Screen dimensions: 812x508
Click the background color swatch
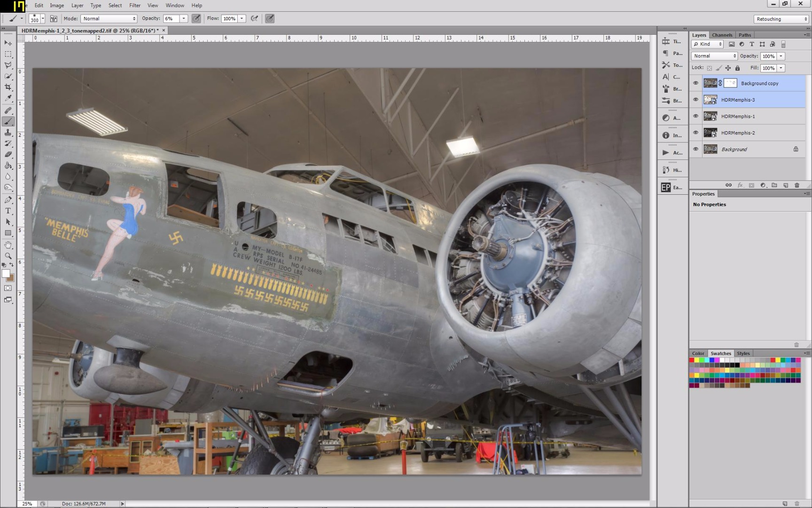(12, 278)
